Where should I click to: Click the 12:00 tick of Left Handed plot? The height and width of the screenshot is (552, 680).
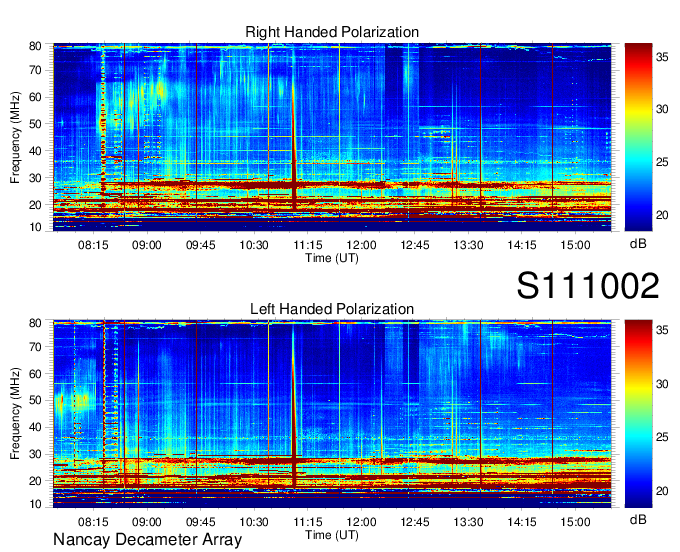(361, 522)
